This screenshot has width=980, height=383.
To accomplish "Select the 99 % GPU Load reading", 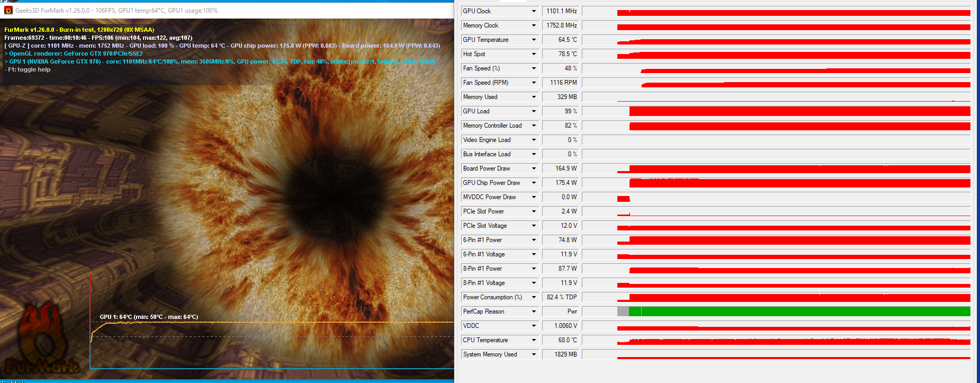I will (x=561, y=111).
